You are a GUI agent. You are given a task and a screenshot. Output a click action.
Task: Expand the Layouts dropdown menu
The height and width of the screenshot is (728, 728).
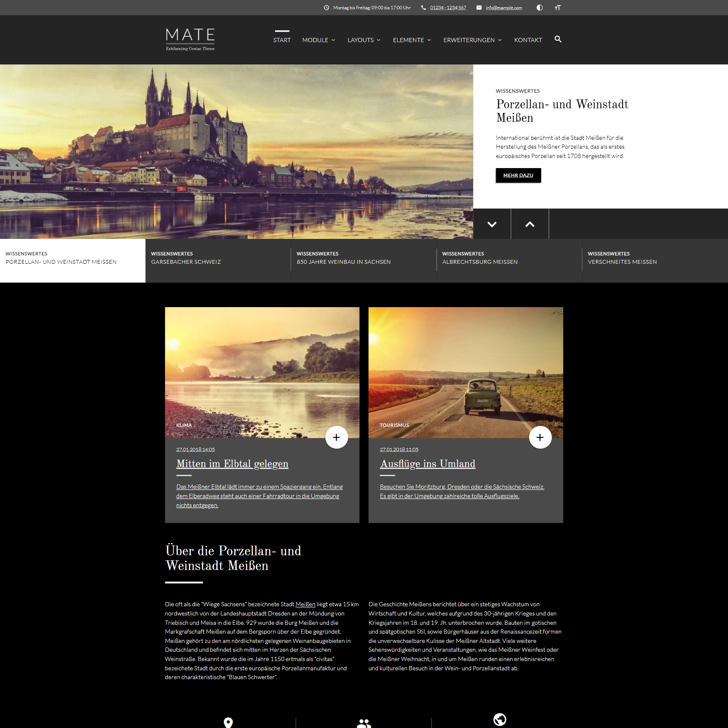[x=364, y=40]
